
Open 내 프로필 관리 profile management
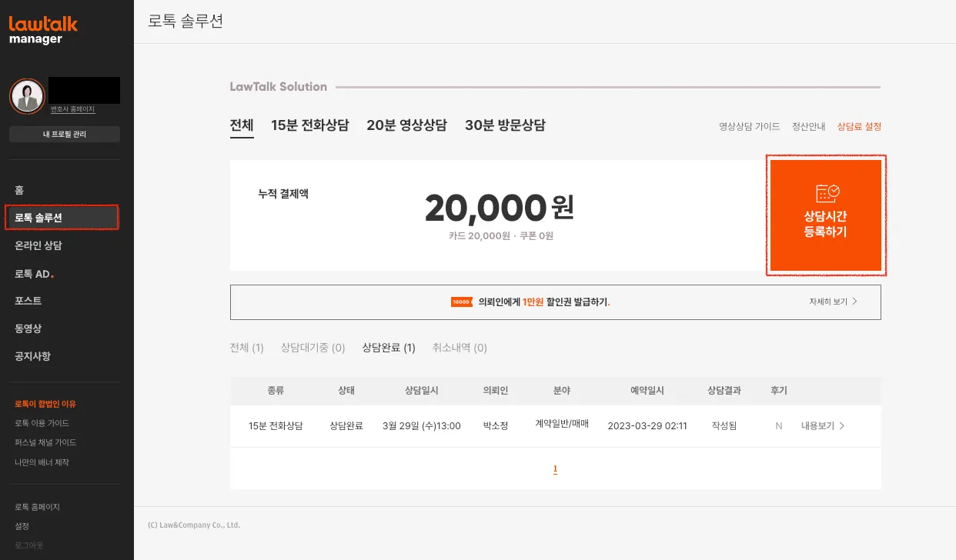tap(65, 135)
